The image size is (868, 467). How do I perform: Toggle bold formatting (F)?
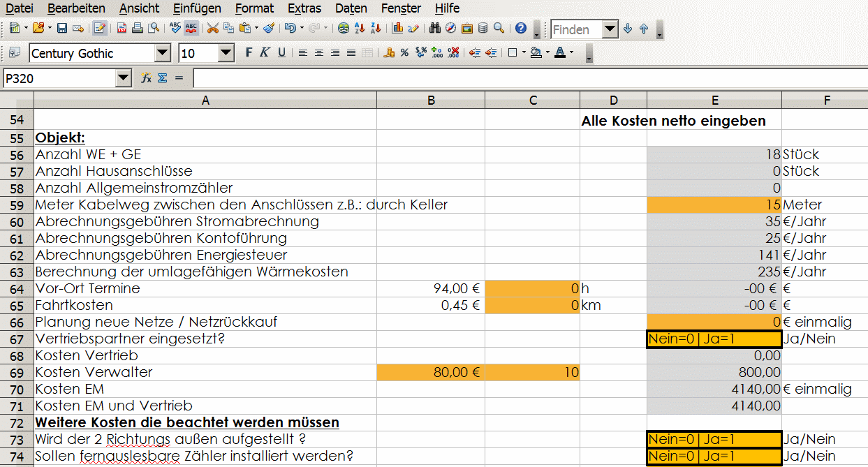249,53
